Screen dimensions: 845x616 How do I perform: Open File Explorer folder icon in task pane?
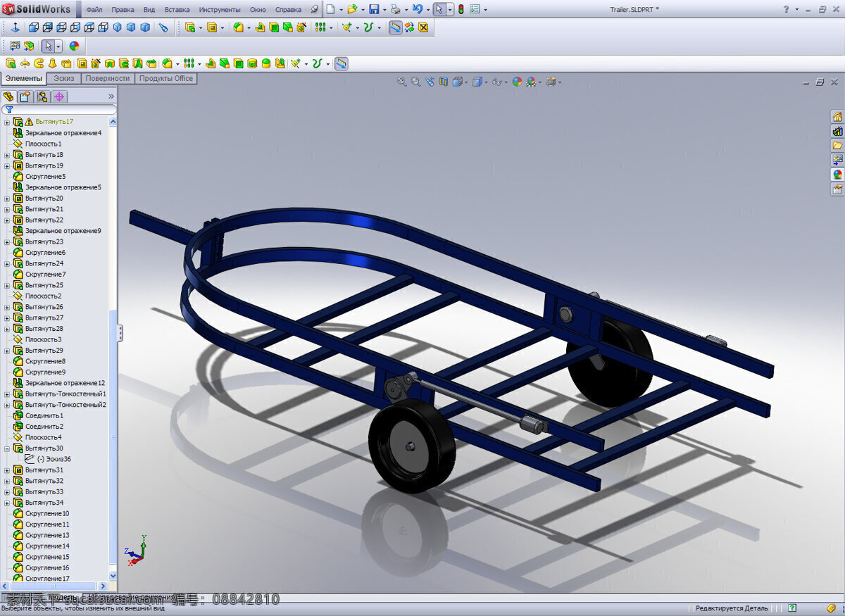837,146
